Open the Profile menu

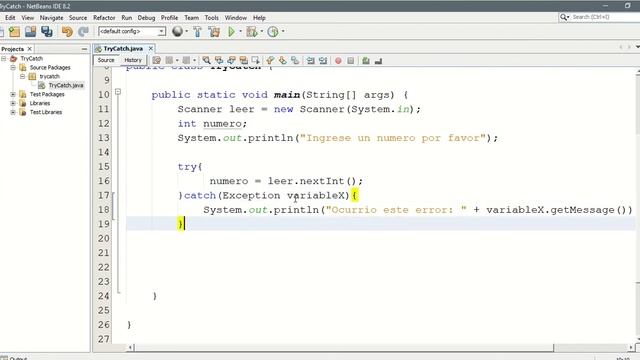coord(169,18)
